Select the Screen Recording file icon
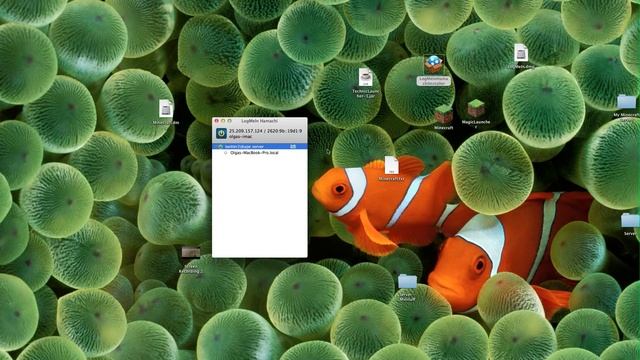 [191, 252]
